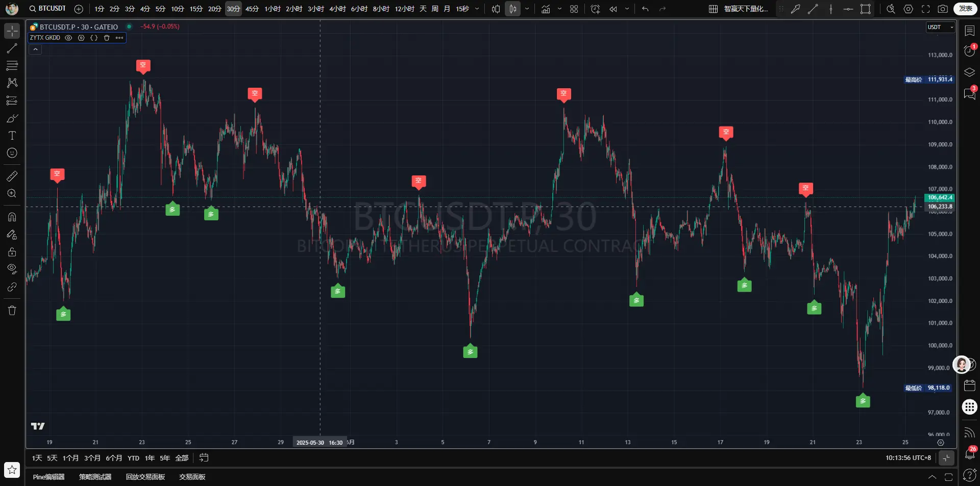Toggle magnet mode for drawings
The height and width of the screenshot is (486, 980).
click(12, 217)
